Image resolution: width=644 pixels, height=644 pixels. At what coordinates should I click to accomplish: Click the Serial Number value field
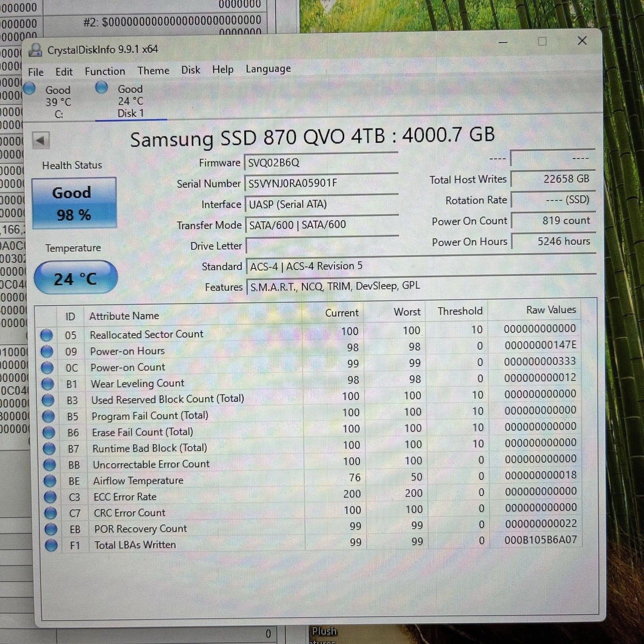click(321, 183)
